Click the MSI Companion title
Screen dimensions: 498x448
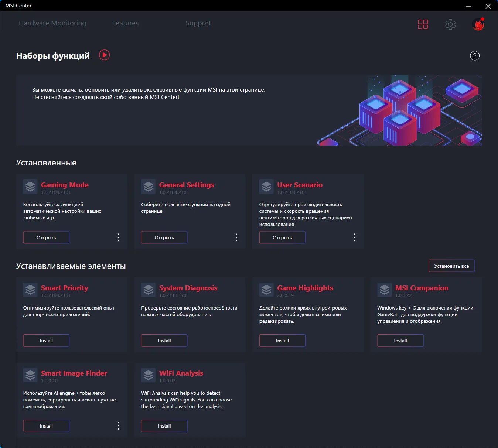422,288
